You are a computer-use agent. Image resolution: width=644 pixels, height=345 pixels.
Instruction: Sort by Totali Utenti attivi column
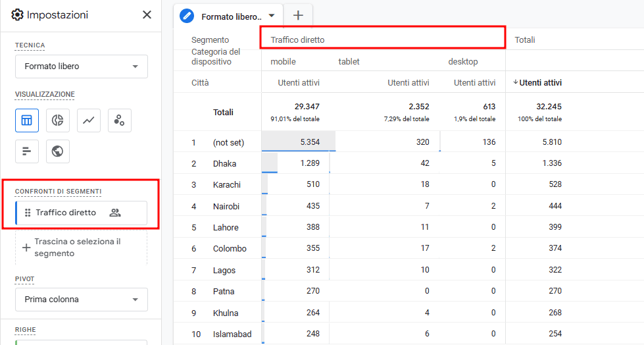click(541, 83)
